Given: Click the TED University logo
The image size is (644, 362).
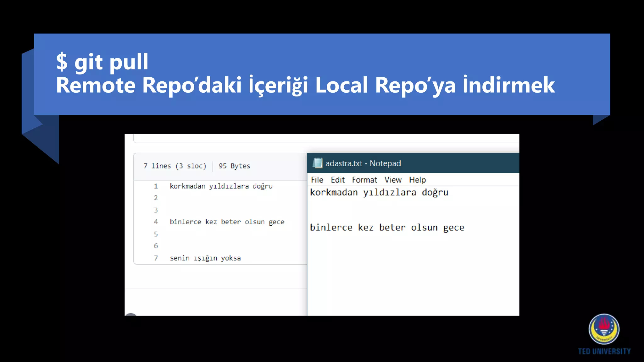Looking at the screenshot, I should 604,334.
